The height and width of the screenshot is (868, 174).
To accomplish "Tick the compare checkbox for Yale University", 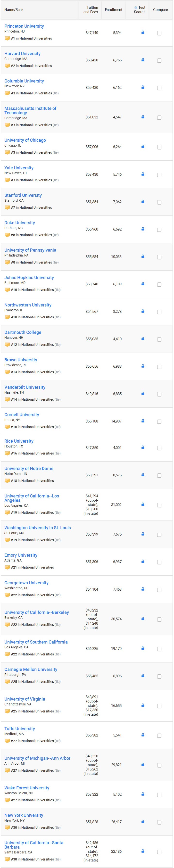I will click(159, 175).
